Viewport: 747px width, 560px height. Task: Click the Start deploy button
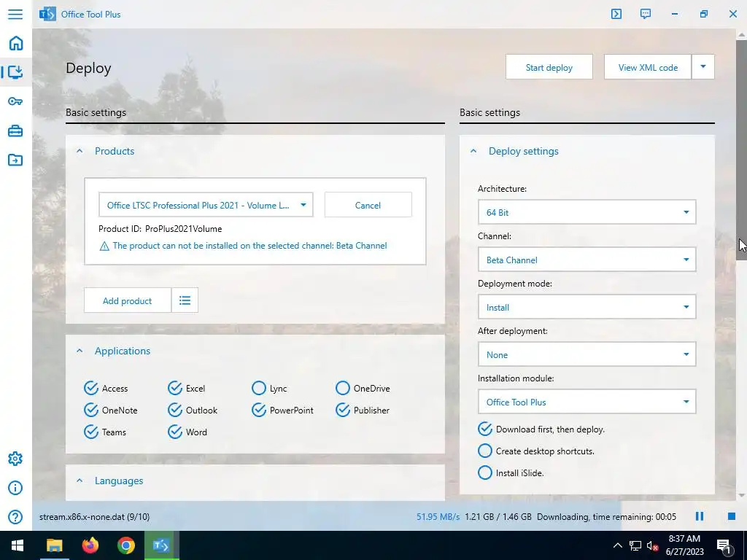(x=549, y=66)
